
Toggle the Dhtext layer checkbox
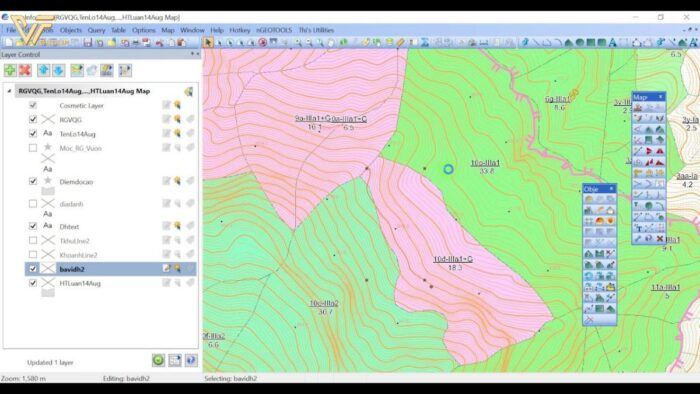(x=33, y=226)
